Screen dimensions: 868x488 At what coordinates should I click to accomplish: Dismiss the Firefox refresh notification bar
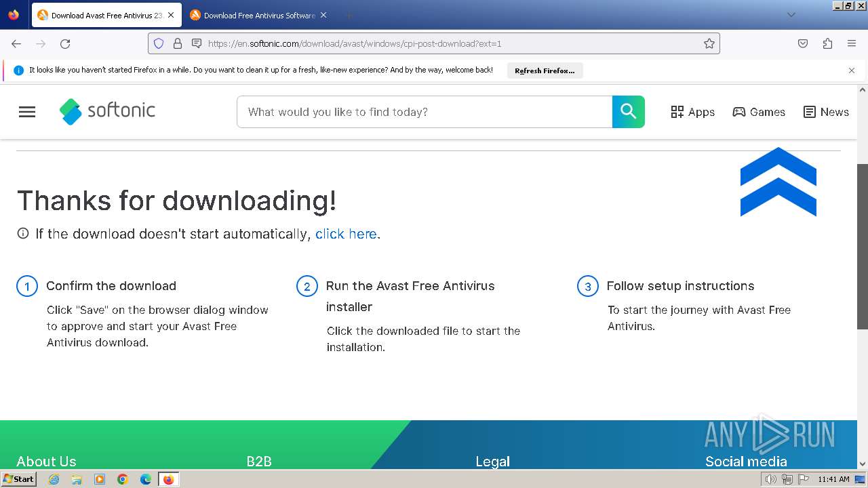click(852, 70)
